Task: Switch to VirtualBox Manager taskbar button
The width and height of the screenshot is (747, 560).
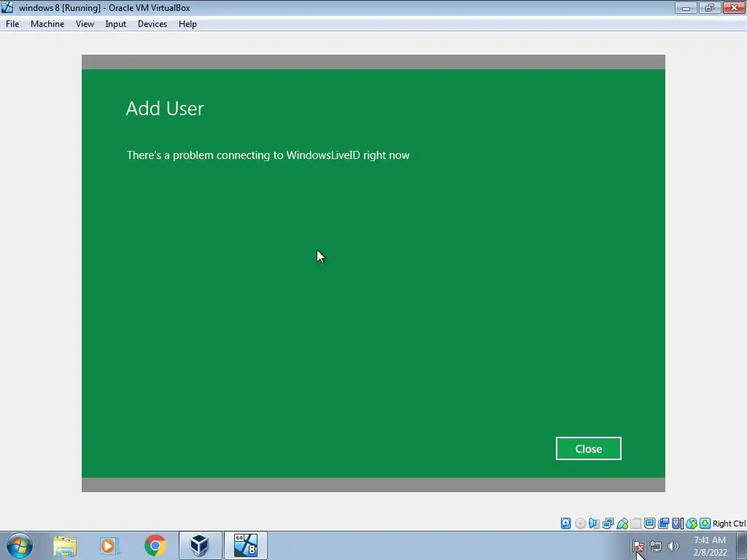Action: point(200,545)
